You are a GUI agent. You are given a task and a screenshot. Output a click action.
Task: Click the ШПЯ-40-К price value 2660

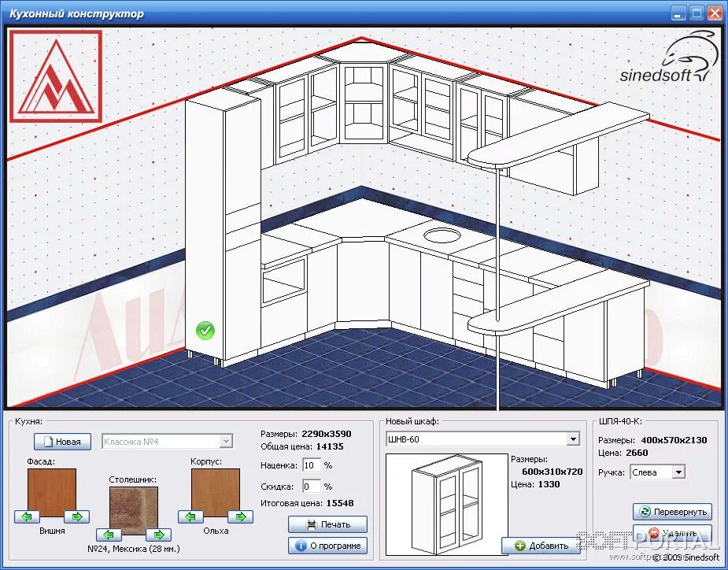(637, 453)
